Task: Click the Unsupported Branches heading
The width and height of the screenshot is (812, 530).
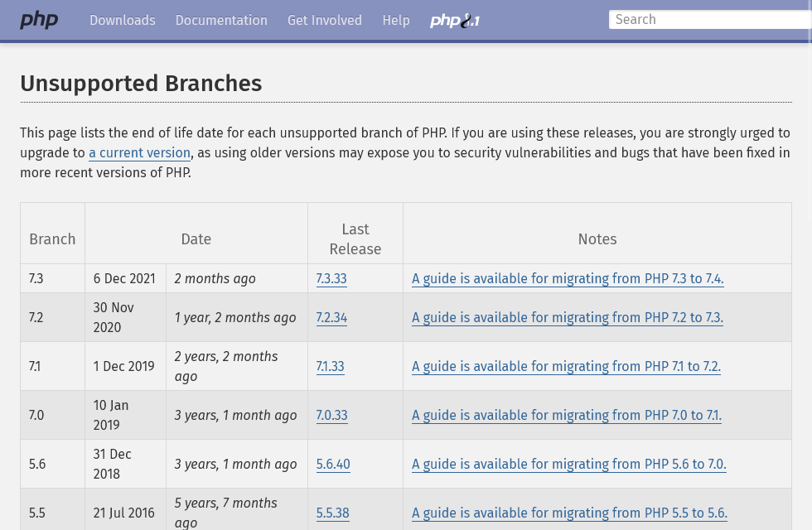Action: coord(141,84)
